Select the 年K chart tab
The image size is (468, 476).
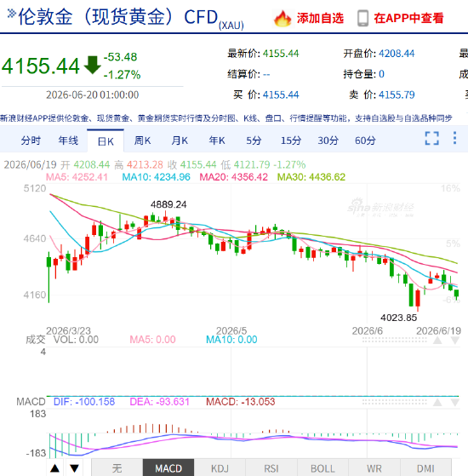point(217,141)
